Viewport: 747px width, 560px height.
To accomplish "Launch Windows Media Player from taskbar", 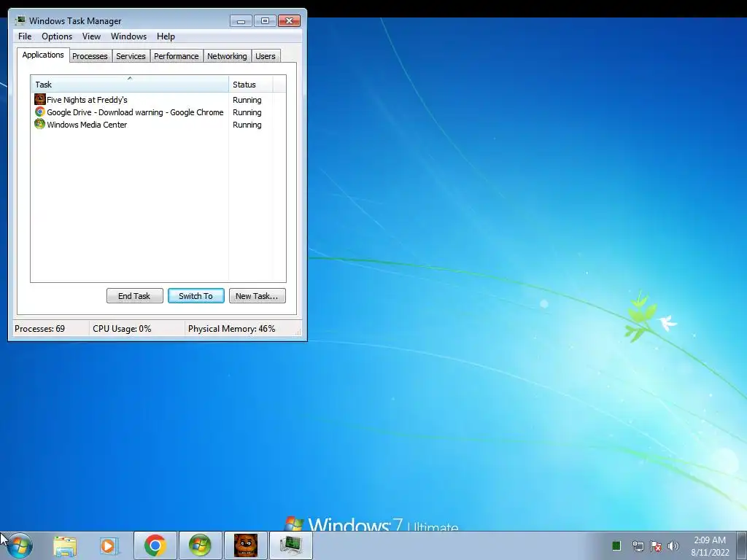I will [109, 545].
